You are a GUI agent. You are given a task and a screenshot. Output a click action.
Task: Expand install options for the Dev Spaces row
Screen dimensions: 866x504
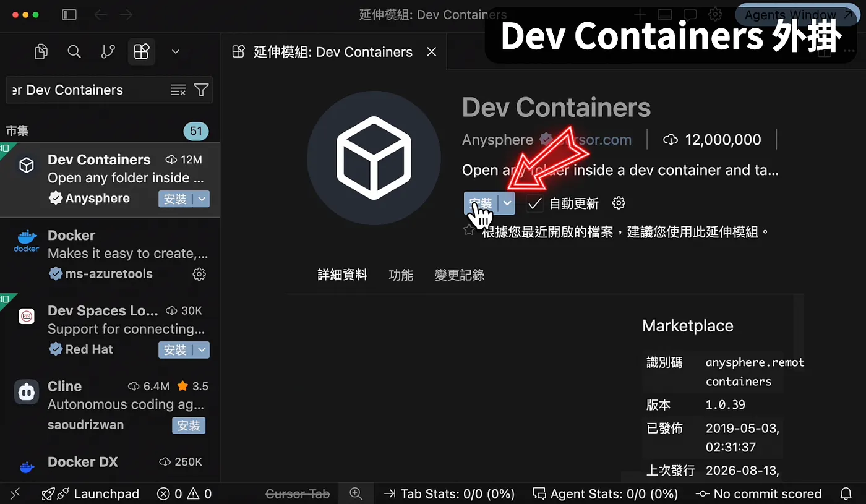(202, 349)
